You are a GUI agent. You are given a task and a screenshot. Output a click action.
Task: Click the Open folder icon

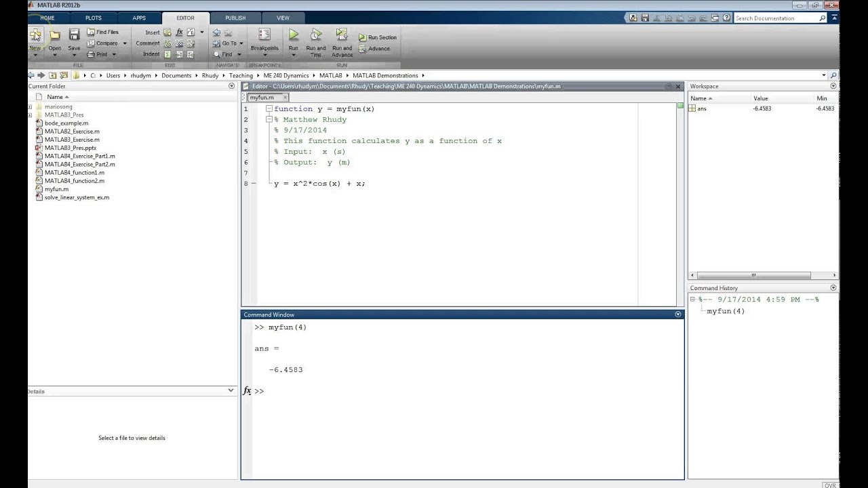54,35
